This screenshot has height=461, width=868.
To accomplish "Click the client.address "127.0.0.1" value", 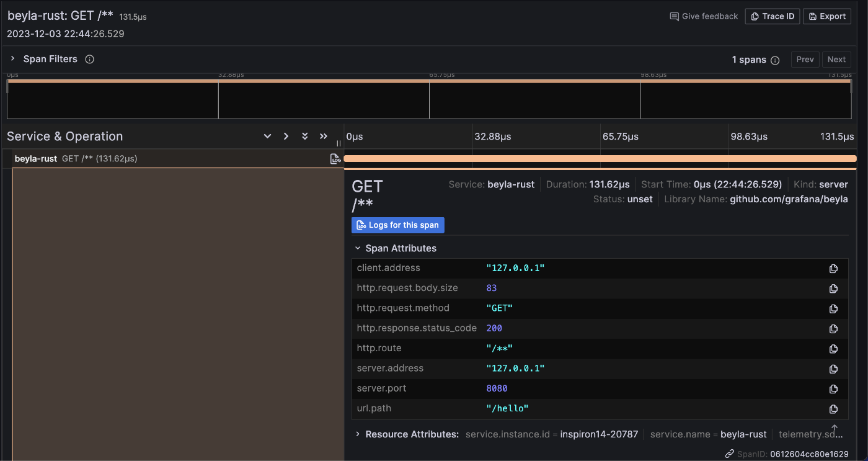I will click(x=515, y=268).
